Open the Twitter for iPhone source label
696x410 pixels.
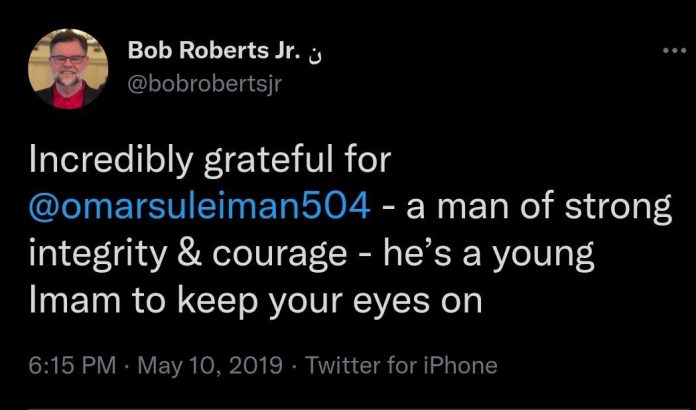[x=401, y=366]
